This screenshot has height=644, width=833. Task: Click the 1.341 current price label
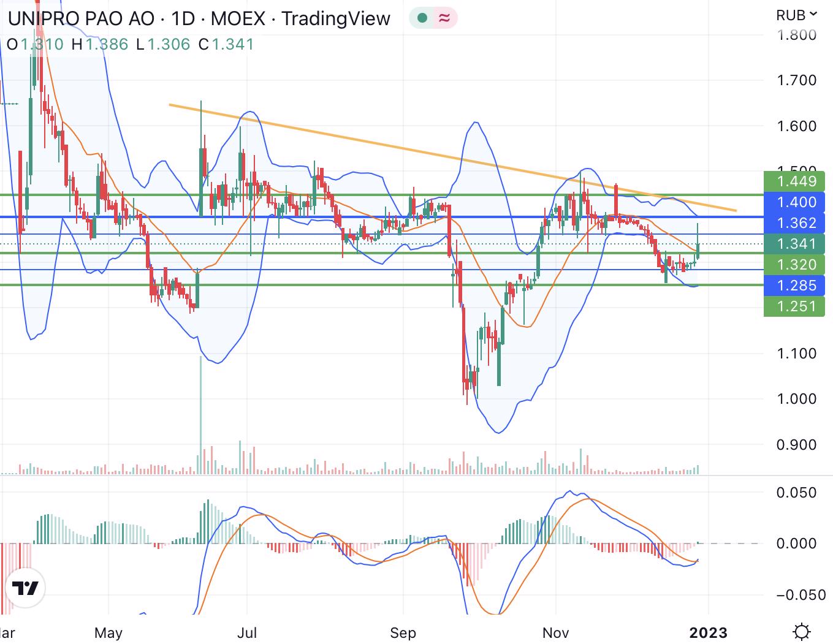pyautogui.click(x=794, y=244)
